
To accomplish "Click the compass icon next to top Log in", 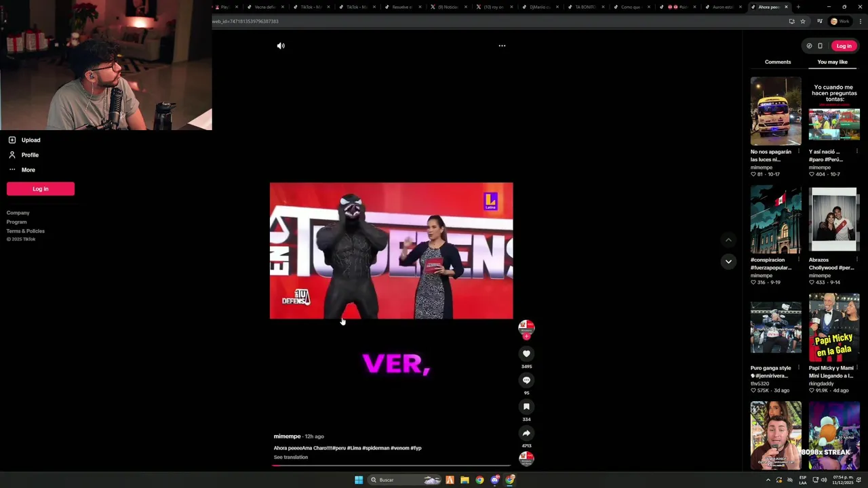I will [x=809, y=46].
